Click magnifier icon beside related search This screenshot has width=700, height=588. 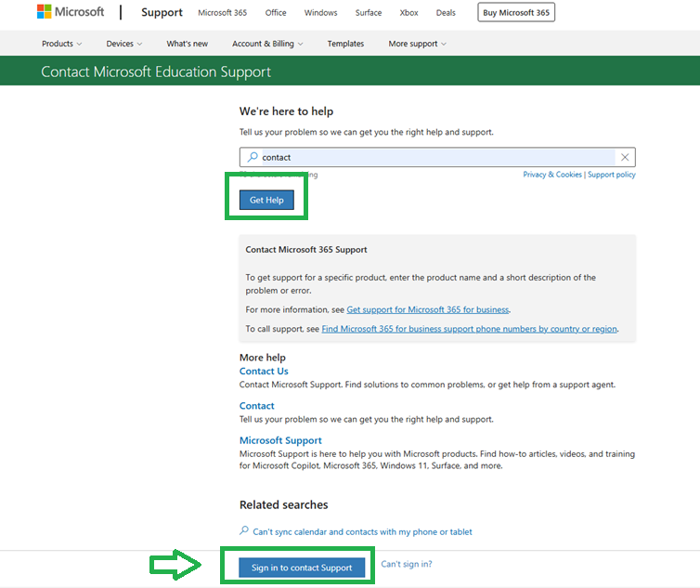coord(244,530)
